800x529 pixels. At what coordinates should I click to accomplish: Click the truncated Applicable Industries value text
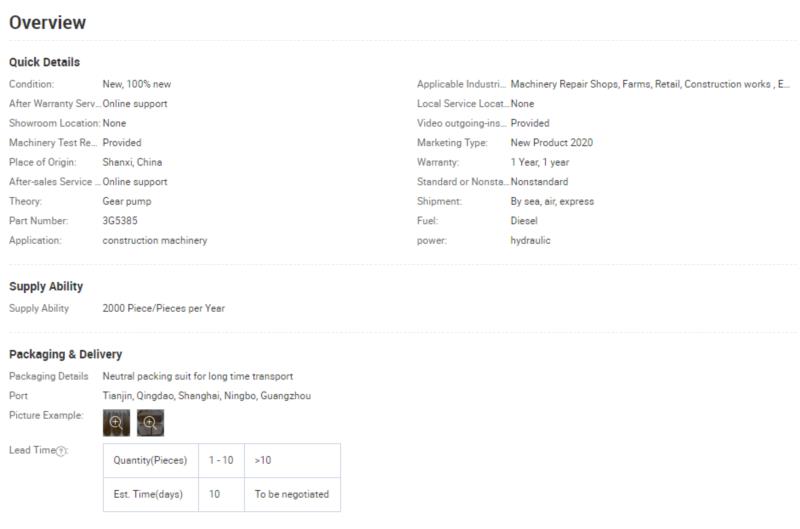[x=650, y=84]
